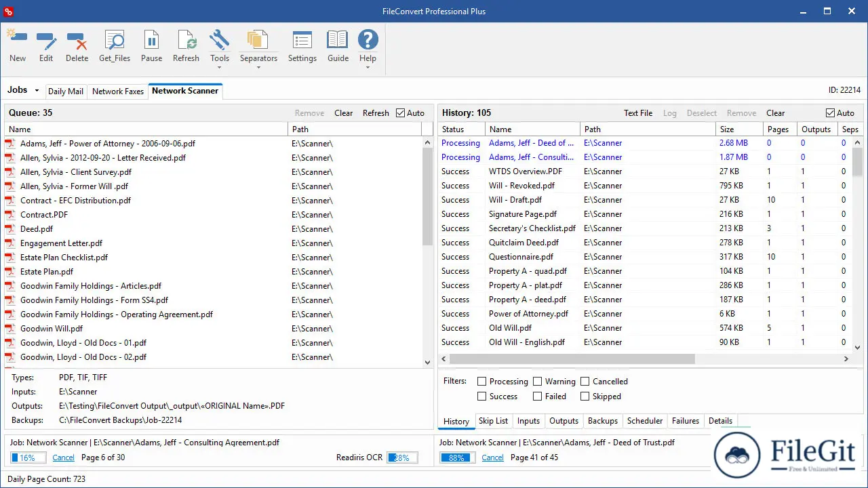Click the Readiris OCR progress bar

pyautogui.click(x=402, y=457)
